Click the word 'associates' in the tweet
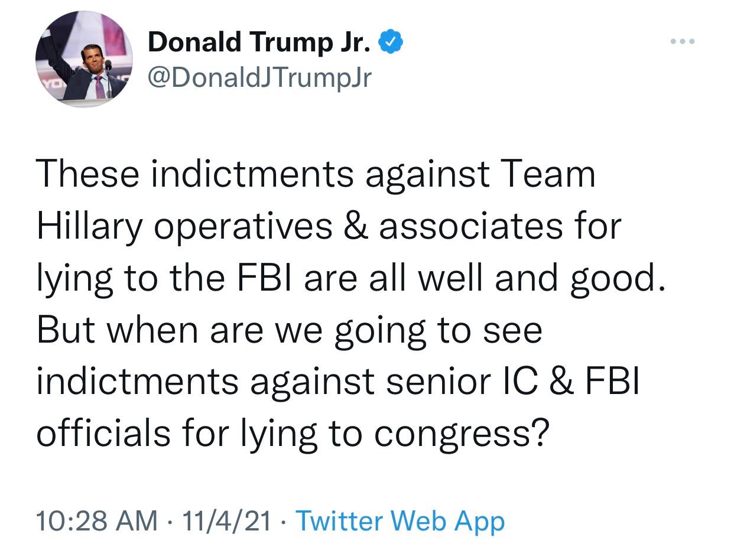This screenshot has width=734, height=560. click(x=472, y=227)
